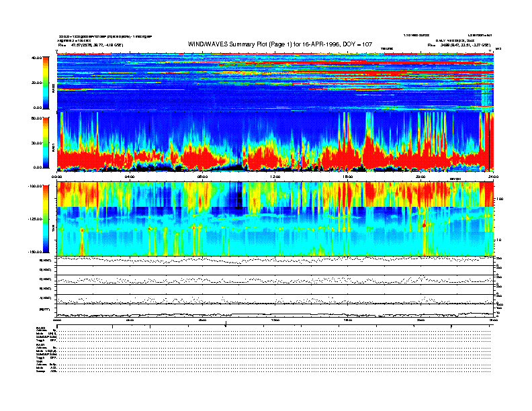This screenshot has width=532, height=411.
Task: Click the 12:00 tick under RAD1 spectrogram
Action: tap(275, 177)
